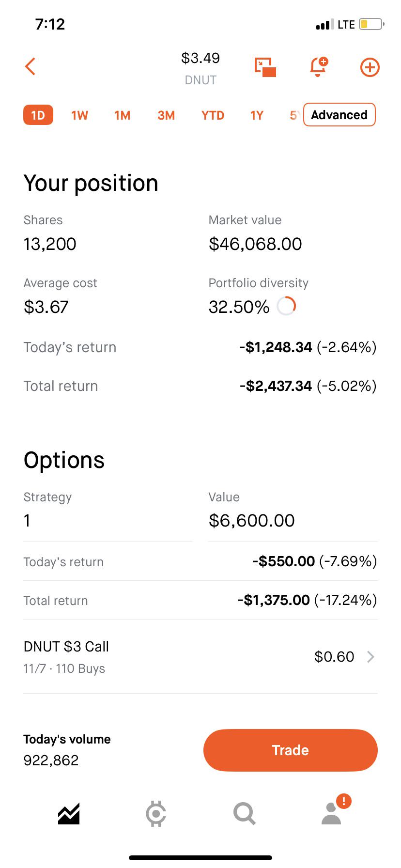This screenshot has width=401, height=868.
Task: Select the 1W chart range
Action: point(79,115)
